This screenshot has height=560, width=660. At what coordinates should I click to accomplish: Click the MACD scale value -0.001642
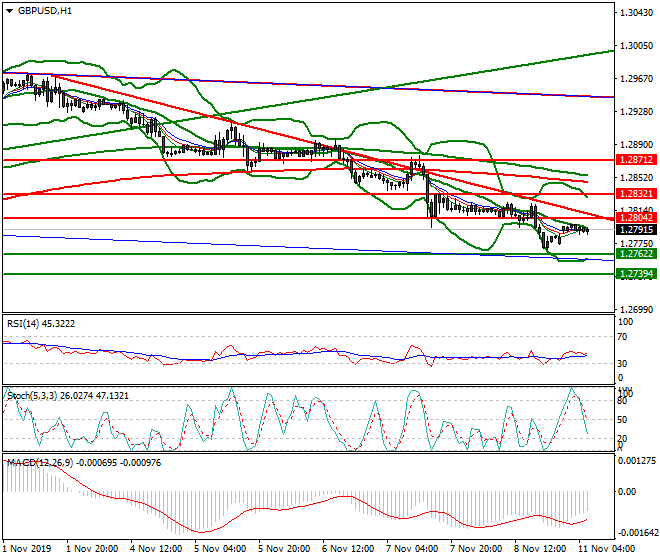pyautogui.click(x=636, y=533)
